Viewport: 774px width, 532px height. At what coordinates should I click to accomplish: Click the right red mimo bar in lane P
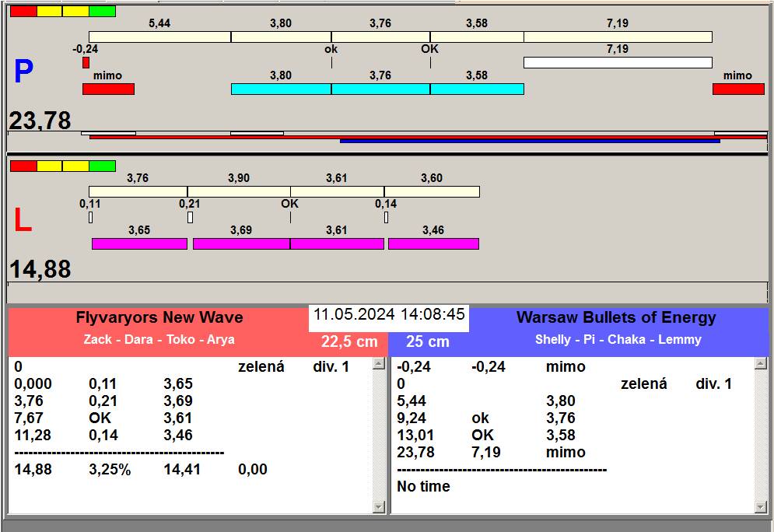pos(738,89)
